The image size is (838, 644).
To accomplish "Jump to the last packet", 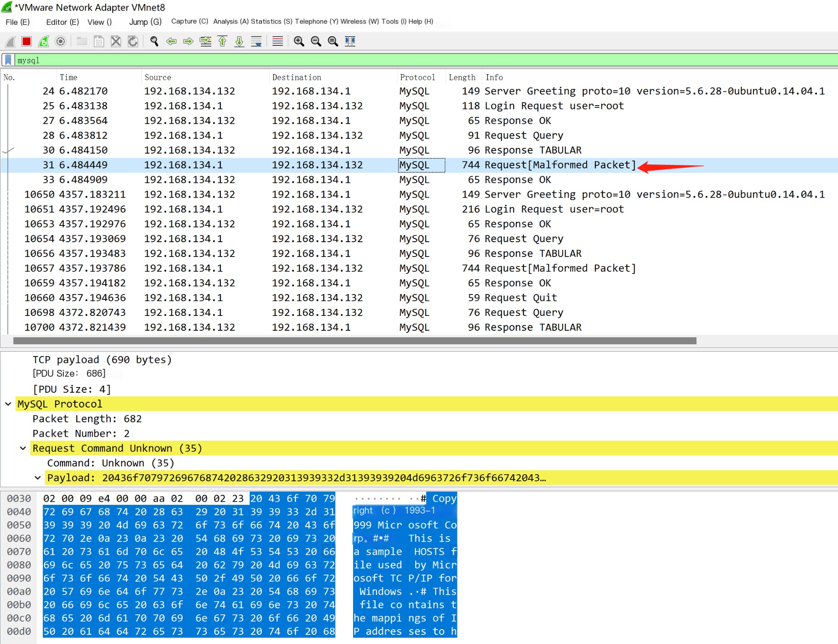I will point(239,41).
